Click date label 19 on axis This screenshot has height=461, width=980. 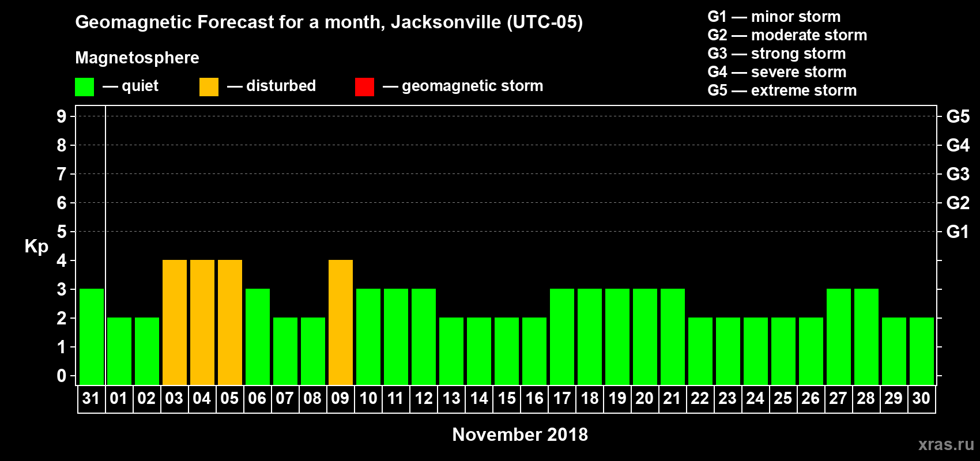tap(617, 398)
